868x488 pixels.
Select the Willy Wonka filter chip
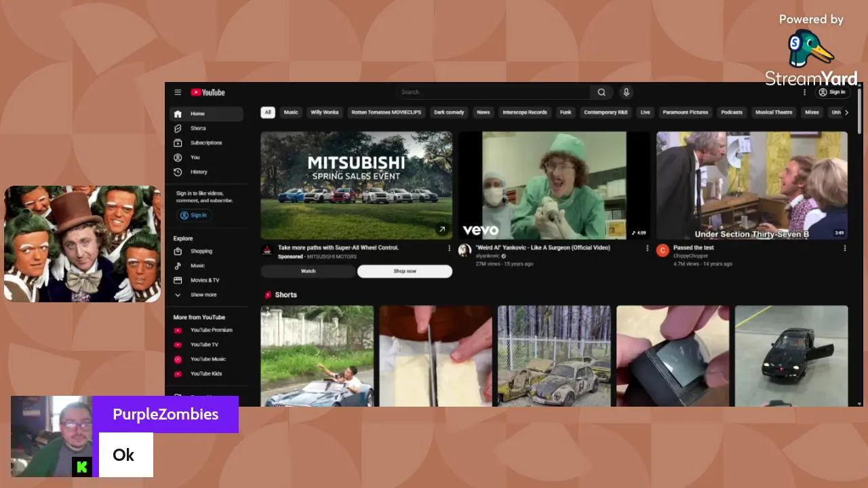tap(324, 113)
